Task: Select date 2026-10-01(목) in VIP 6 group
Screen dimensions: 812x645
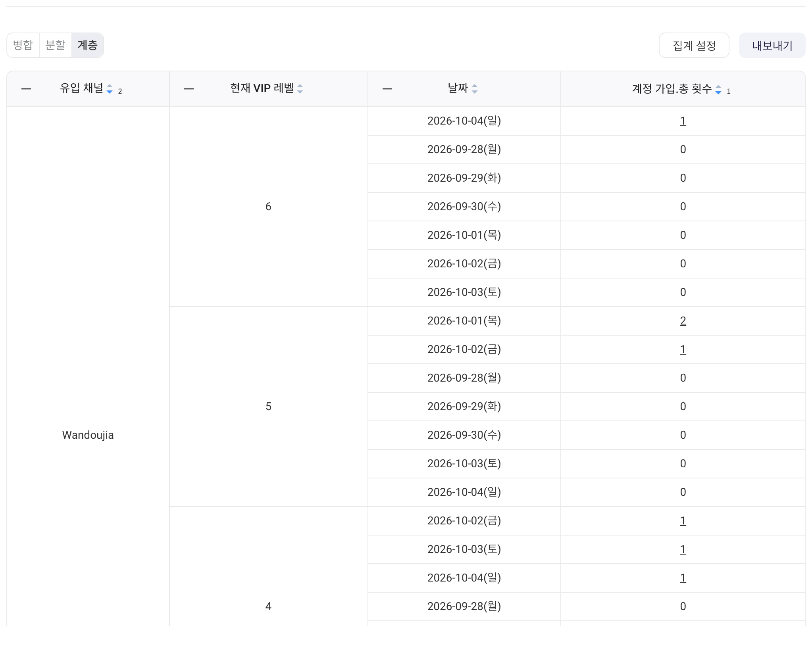Action: coord(464,235)
